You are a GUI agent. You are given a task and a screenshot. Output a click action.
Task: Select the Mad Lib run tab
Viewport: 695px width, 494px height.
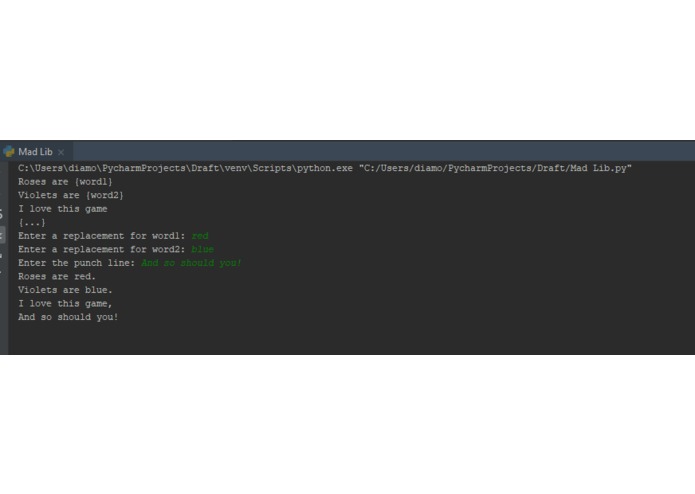[35, 152]
